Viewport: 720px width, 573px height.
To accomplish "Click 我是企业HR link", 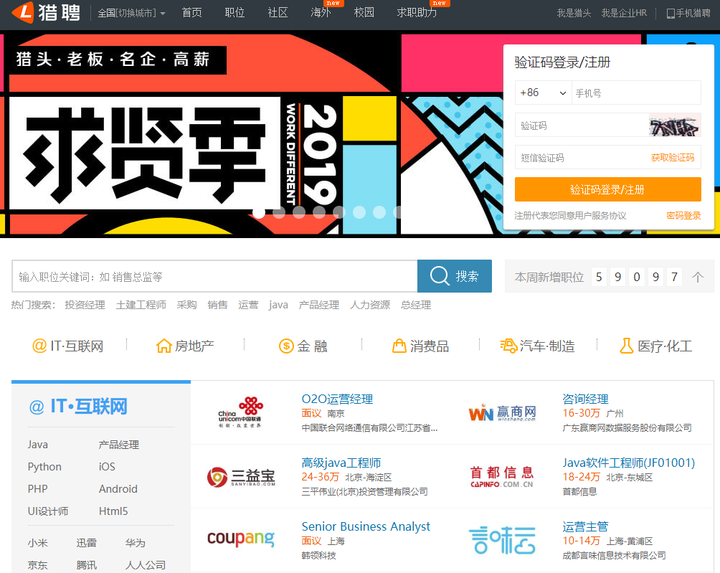I will click(624, 13).
